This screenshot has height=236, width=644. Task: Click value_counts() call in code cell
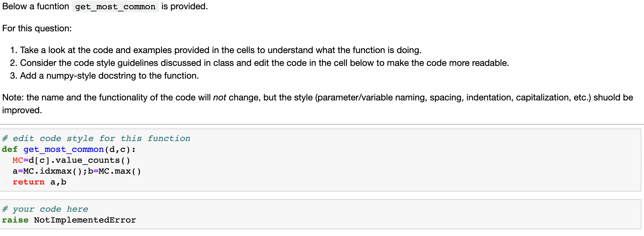pos(93,160)
